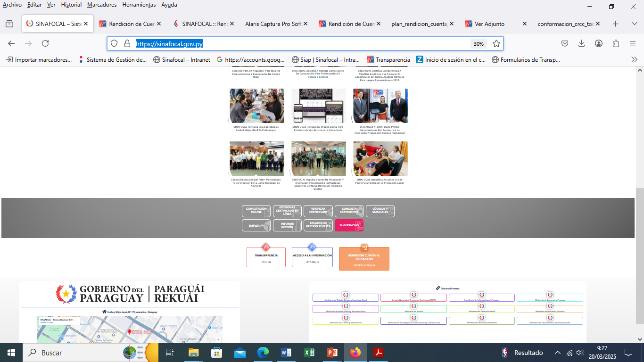Open the Firefox extensions puzzle icon

click(616, 43)
